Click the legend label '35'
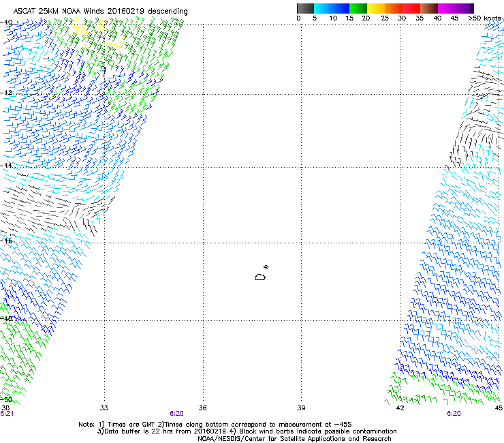Viewport: 504px width, 443px height. point(420,18)
